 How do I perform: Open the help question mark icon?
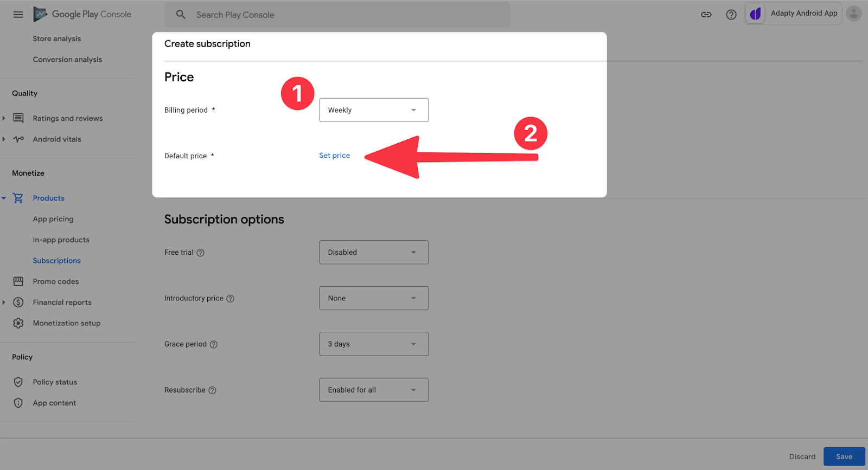pyautogui.click(x=731, y=15)
